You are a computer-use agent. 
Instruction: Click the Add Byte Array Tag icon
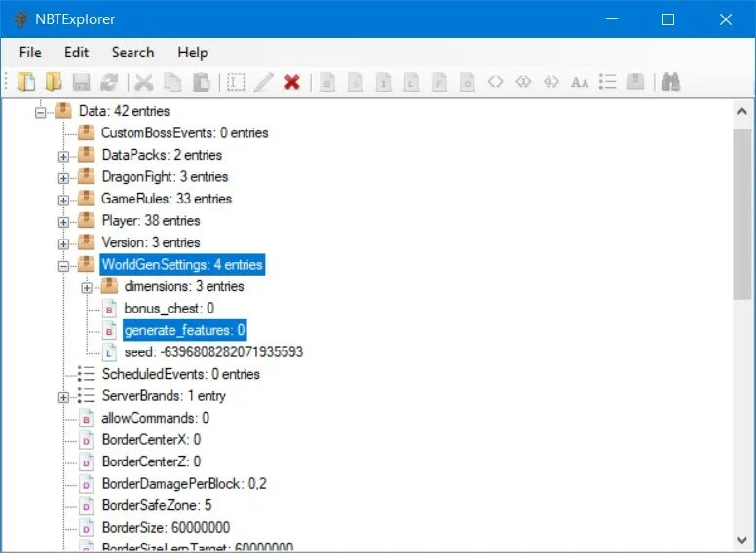pos(495,82)
